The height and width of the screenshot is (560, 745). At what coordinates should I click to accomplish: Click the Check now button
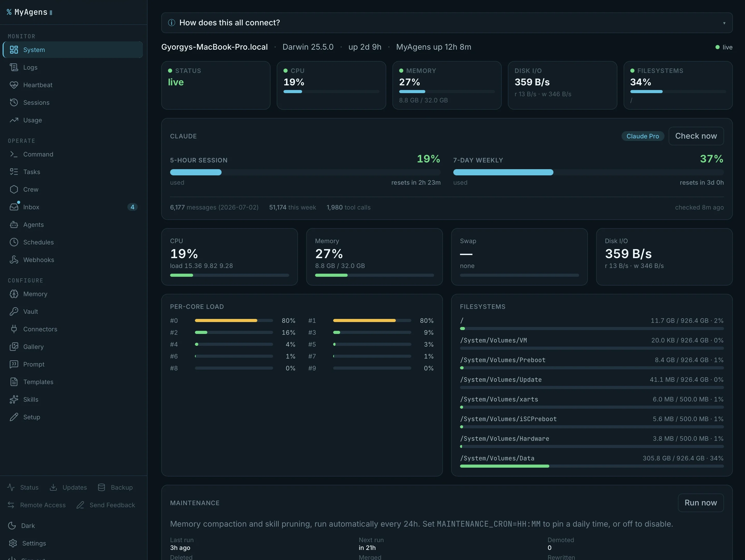(x=696, y=136)
